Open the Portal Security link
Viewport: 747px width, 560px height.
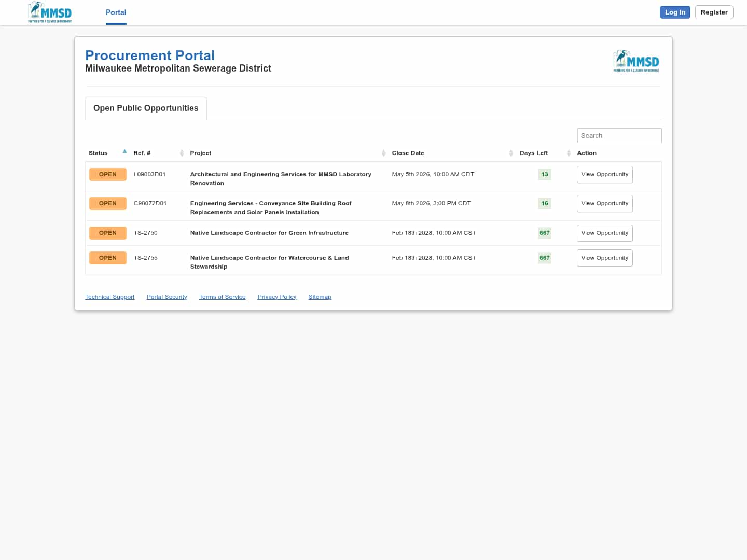[167, 297]
